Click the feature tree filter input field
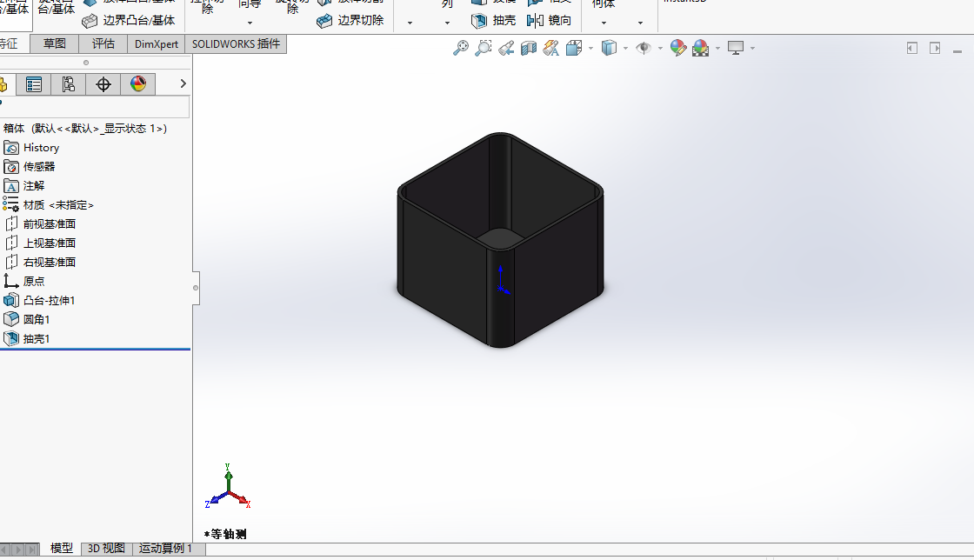974x560 pixels. click(x=95, y=107)
